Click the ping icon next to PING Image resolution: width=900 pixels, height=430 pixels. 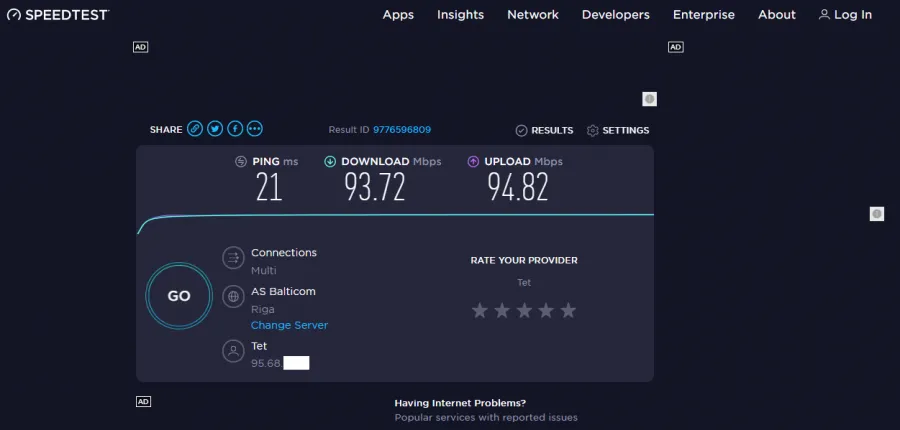(x=241, y=162)
